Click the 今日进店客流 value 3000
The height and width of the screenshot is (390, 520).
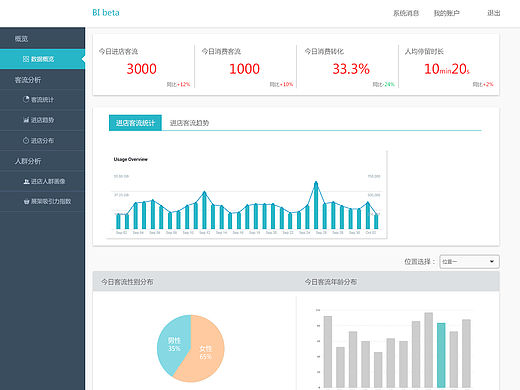pos(141,69)
